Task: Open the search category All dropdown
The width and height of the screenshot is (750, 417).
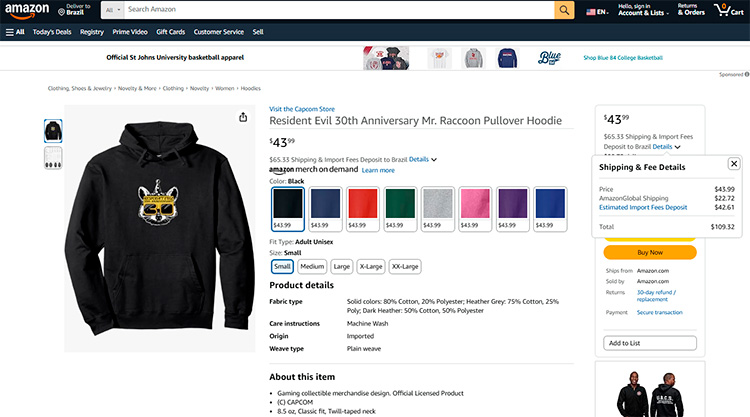Action: coord(113,10)
